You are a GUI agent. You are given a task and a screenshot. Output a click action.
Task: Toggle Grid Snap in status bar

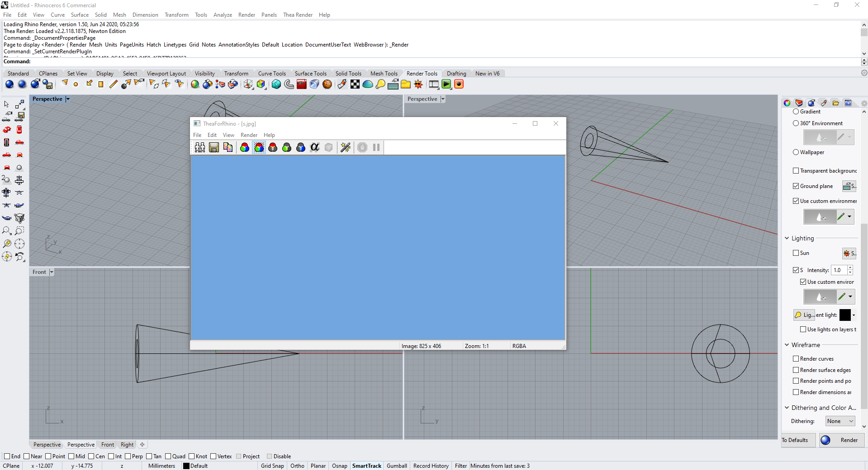(x=272, y=466)
